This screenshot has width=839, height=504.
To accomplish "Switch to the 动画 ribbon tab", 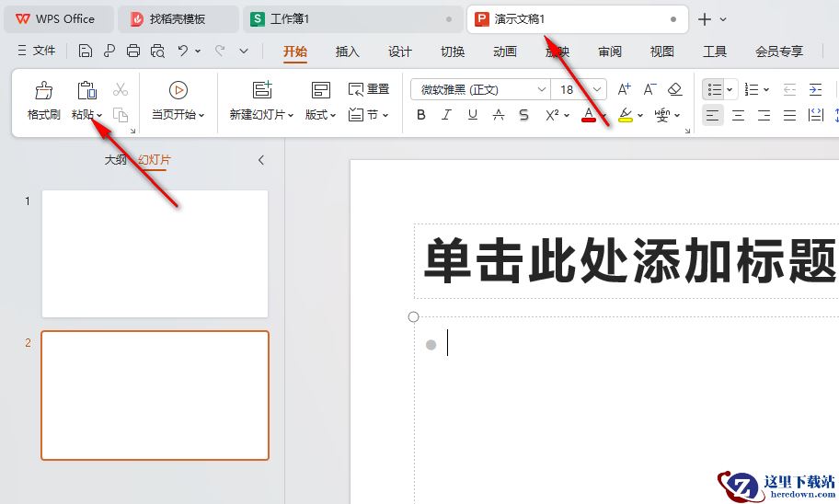I will coord(504,52).
